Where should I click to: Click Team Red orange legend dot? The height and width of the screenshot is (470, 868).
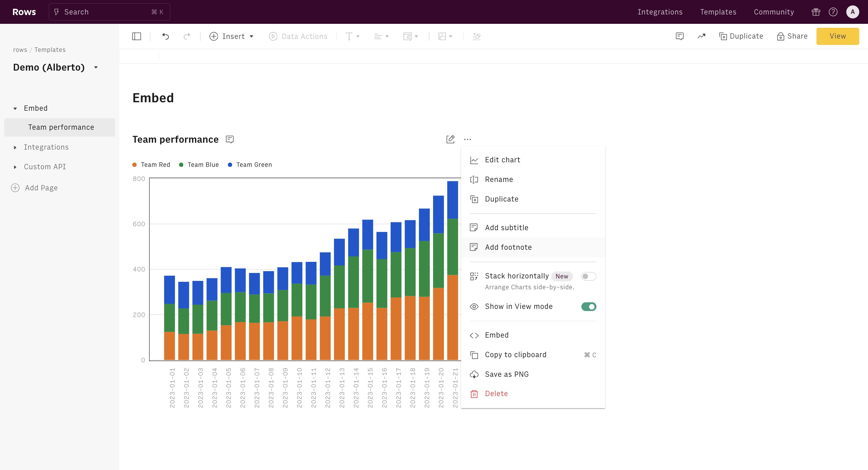[x=134, y=165]
